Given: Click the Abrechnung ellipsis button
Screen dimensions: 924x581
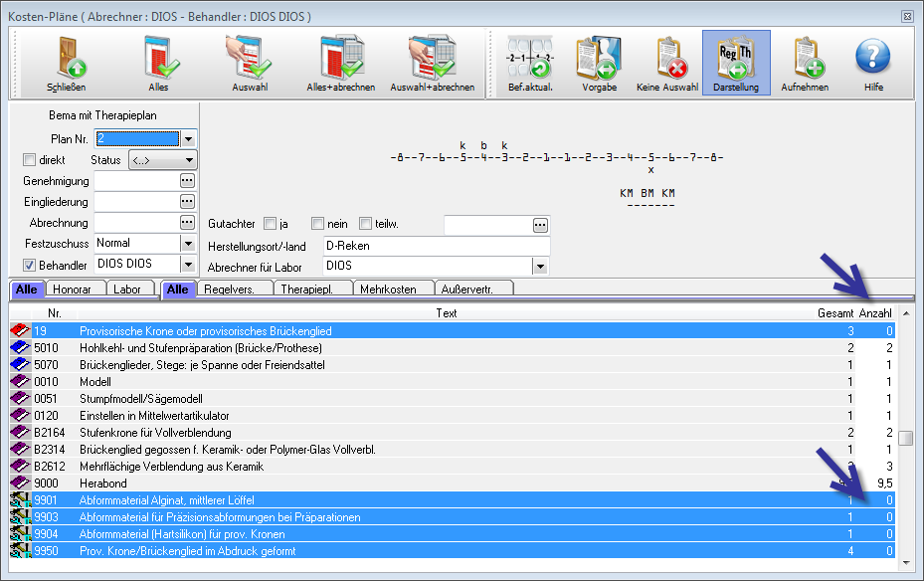Looking at the screenshot, I should click(186, 223).
